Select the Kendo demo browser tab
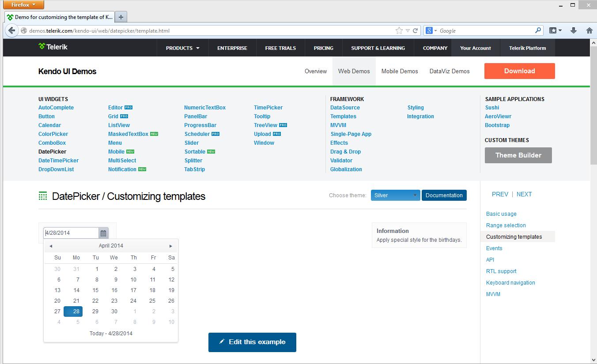 59,17
